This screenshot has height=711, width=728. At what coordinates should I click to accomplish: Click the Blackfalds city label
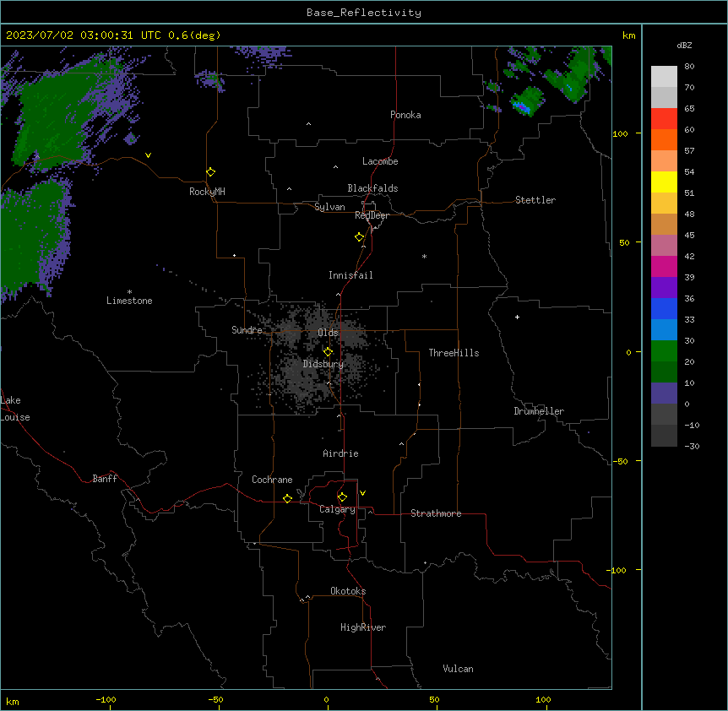[372, 188]
